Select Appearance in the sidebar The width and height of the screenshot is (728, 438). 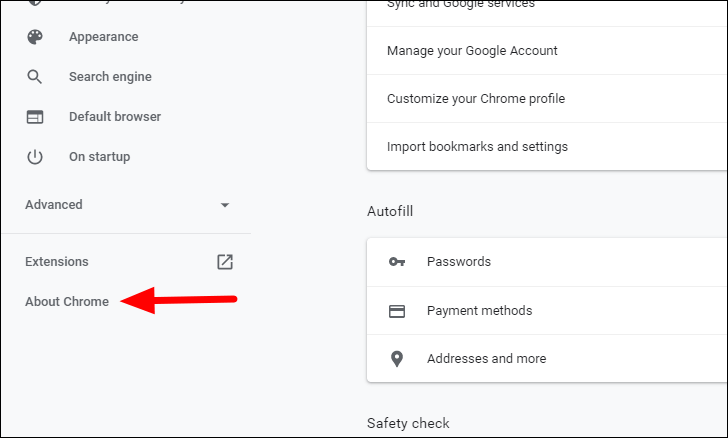[104, 37]
